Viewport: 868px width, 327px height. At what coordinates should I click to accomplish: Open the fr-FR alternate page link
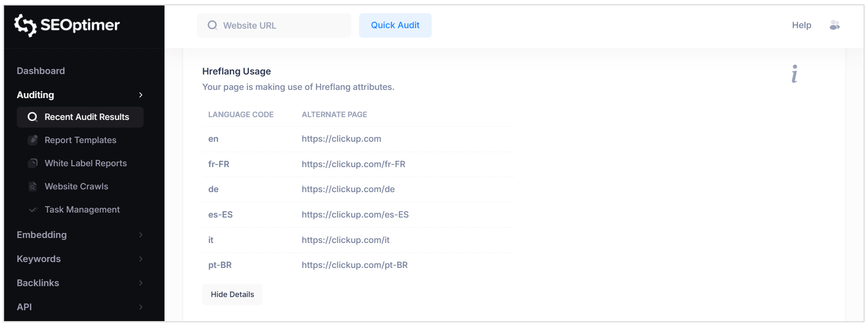[353, 164]
